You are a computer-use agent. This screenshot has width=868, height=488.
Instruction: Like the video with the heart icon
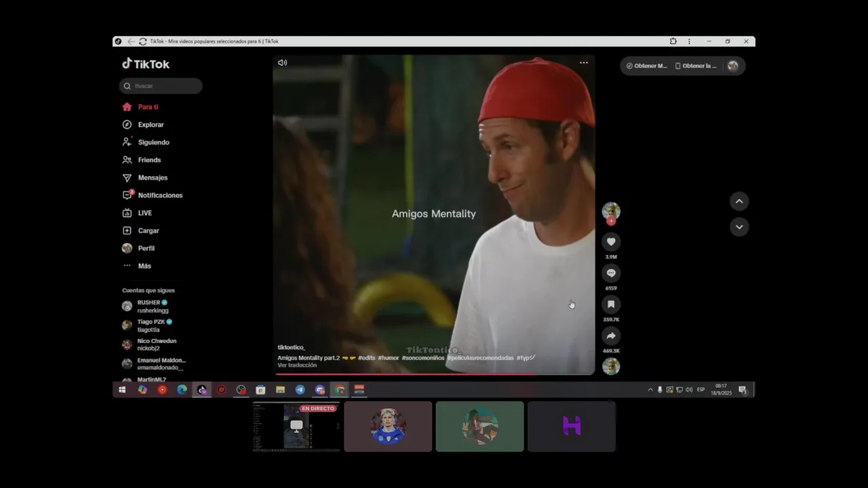611,242
